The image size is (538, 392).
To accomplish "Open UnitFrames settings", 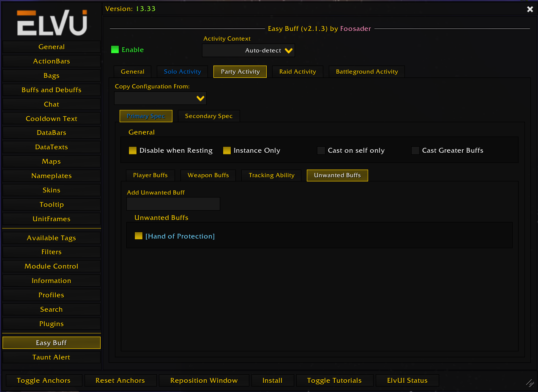I will tap(52, 219).
